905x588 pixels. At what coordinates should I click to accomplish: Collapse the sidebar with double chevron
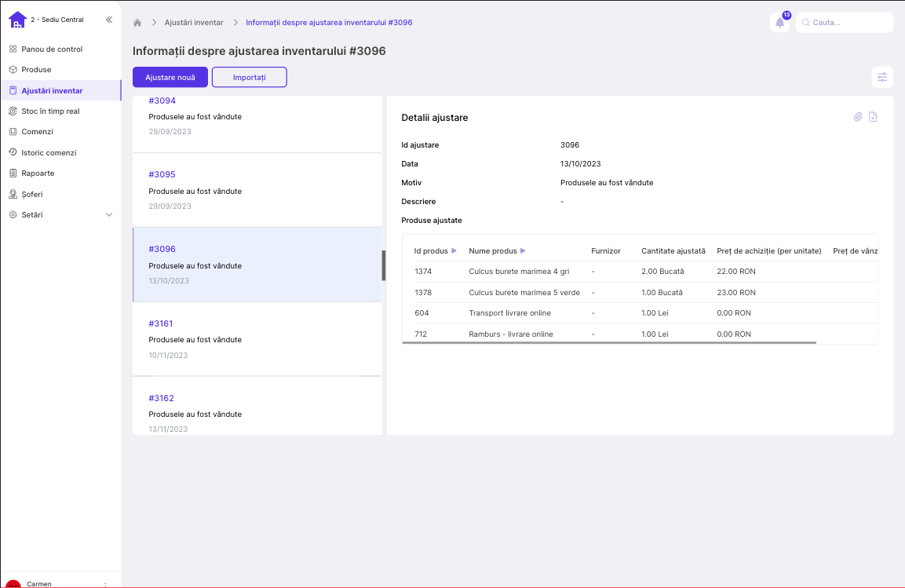[108, 20]
